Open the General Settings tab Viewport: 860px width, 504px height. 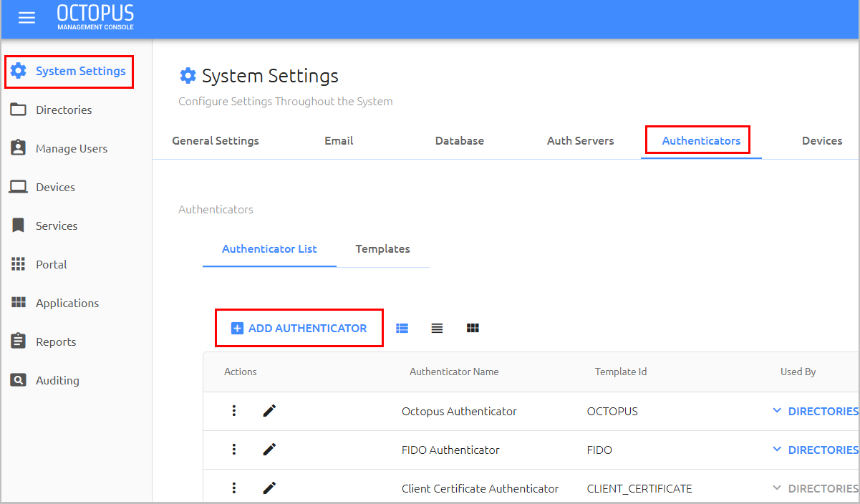216,140
